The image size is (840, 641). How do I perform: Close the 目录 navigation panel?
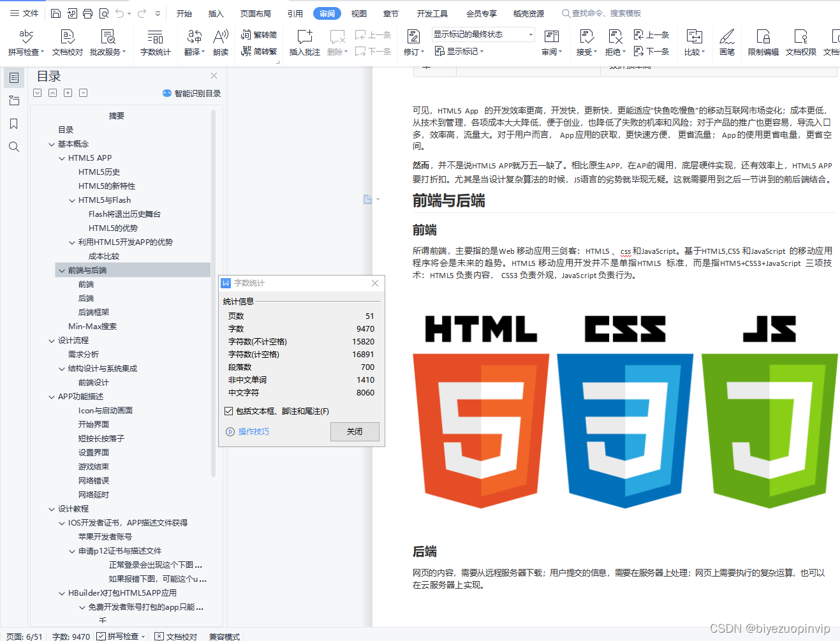pyautogui.click(x=214, y=76)
